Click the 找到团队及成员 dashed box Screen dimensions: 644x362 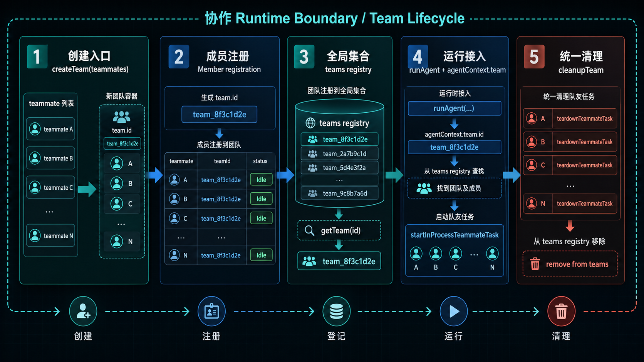[454, 188]
